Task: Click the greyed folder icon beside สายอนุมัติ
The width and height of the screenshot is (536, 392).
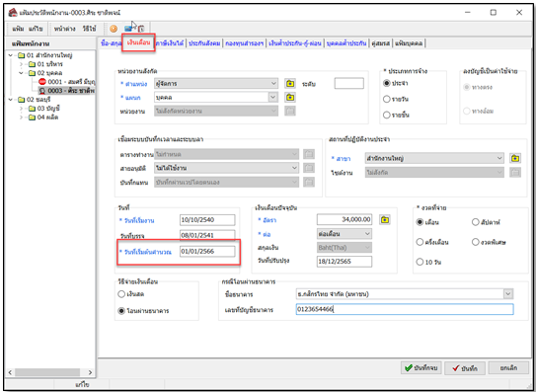Action: click(x=309, y=168)
